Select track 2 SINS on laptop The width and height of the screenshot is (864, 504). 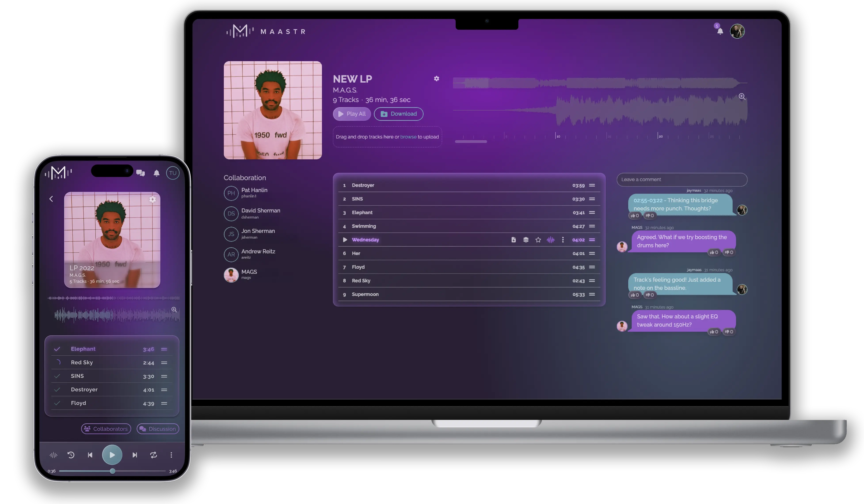coord(469,199)
